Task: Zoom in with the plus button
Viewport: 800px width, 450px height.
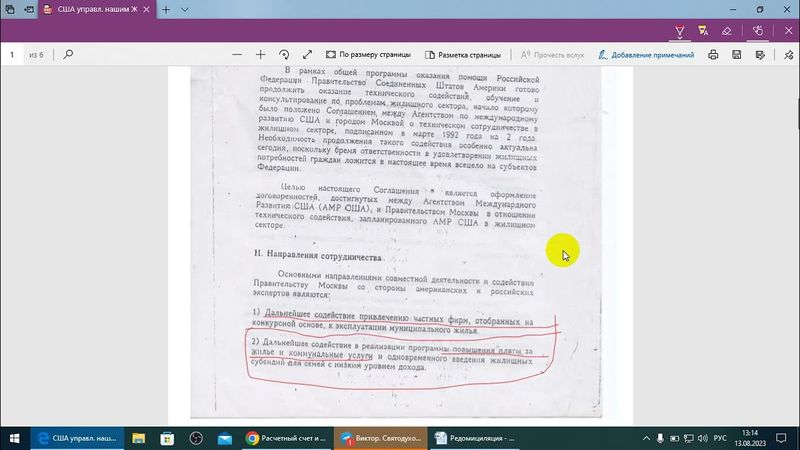Action: pyautogui.click(x=260, y=55)
